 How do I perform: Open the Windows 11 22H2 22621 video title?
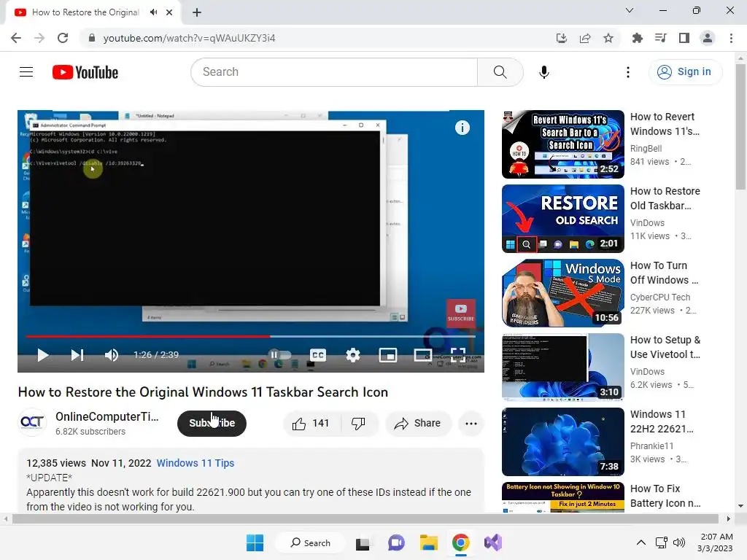[662, 421]
